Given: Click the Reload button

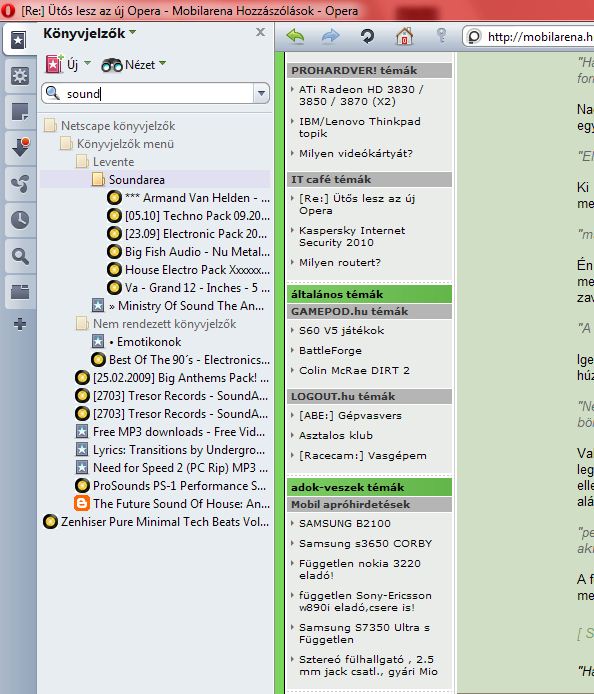Looking at the screenshot, I should click(367, 36).
